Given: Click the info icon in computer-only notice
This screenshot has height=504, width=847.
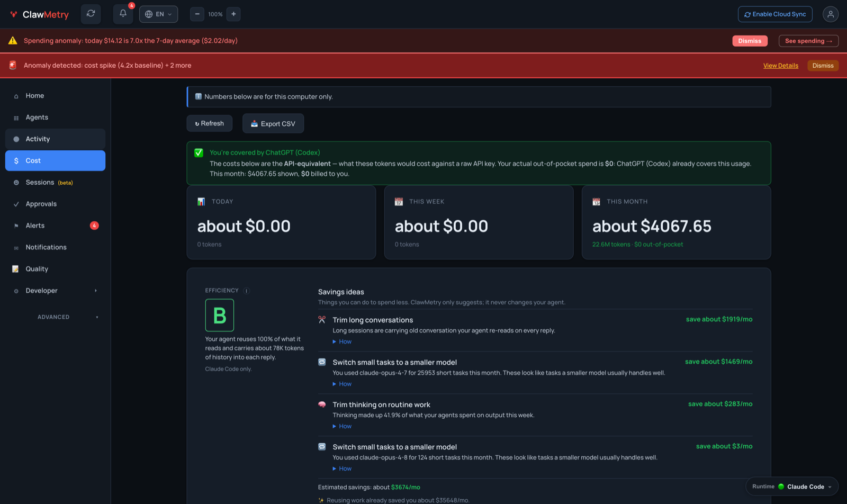Looking at the screenshot, I should (x=199, y=96).
